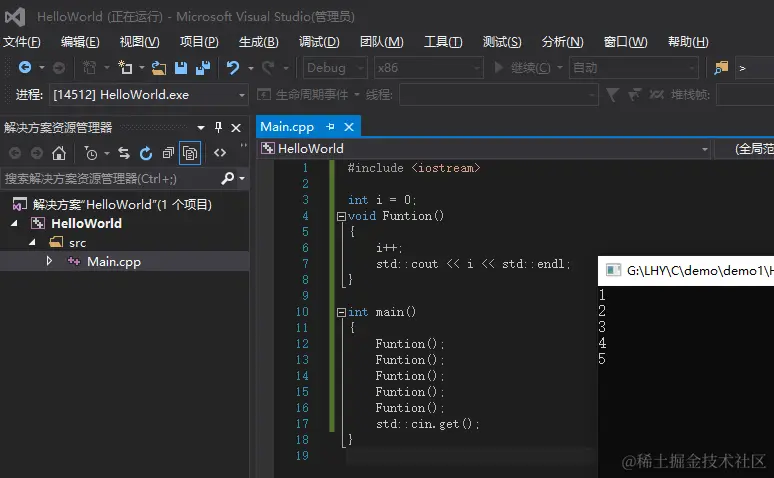Close the Main.cpp editor tab
Image resolution: width=774 pixels, height=478 pixels.
click(349, 127)
